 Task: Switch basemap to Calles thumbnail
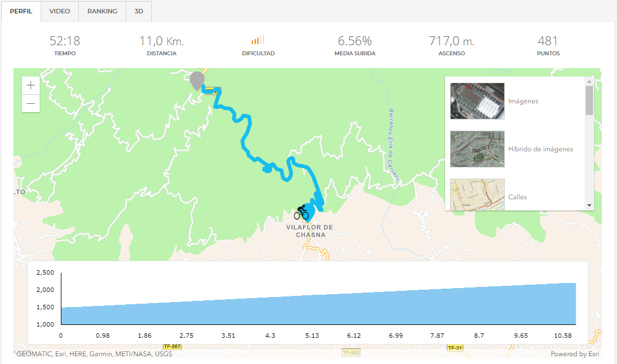tap(477, 195)
